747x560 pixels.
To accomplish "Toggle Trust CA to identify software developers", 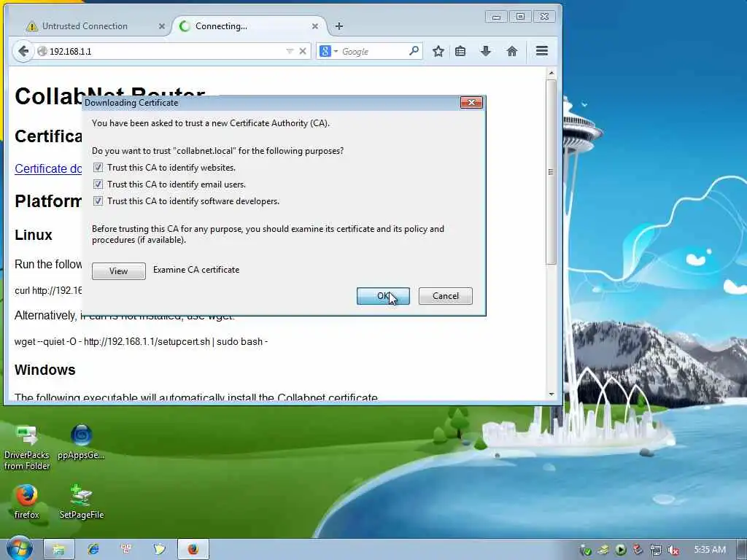I will 98,201.
